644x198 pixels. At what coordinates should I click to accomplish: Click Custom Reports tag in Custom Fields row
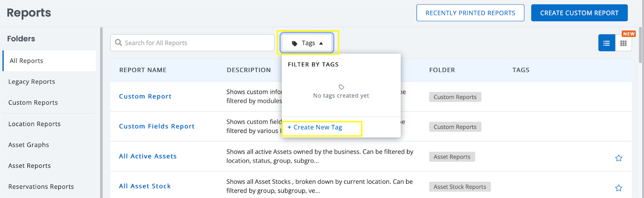[x=455, y=127]
